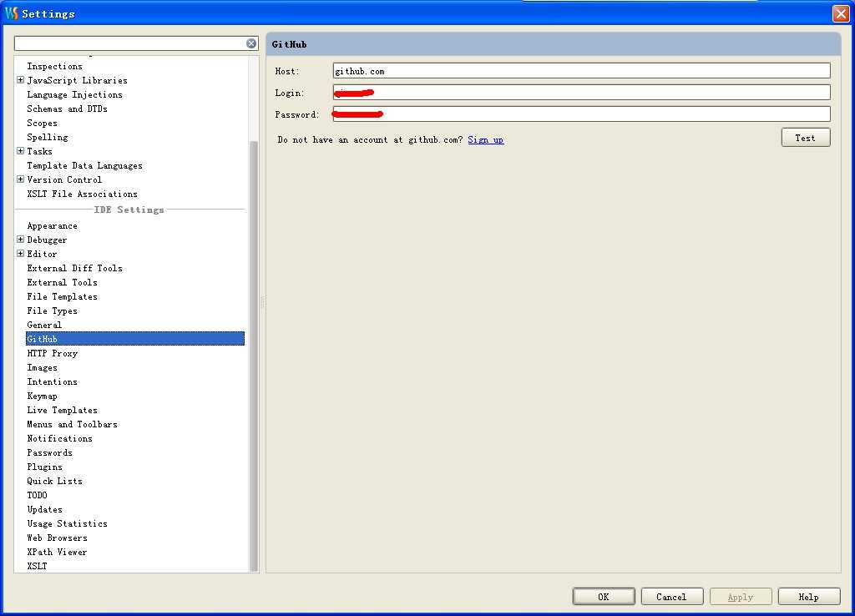
Task: Open Web Browsers settings
Action: (58, 538)
